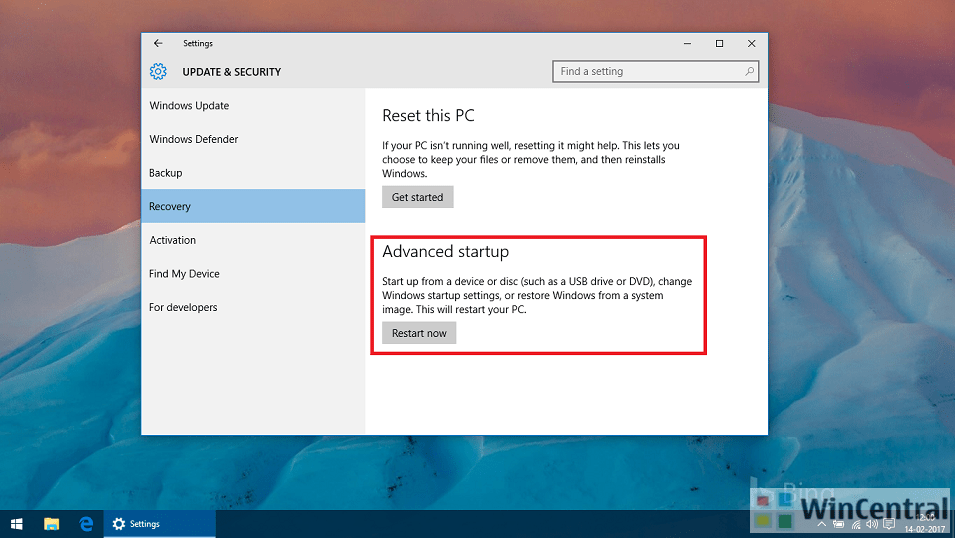Click the UPDATE & SECURITY title
The height and width of the screenshot is (538, 955).
[x=231, y=72]
